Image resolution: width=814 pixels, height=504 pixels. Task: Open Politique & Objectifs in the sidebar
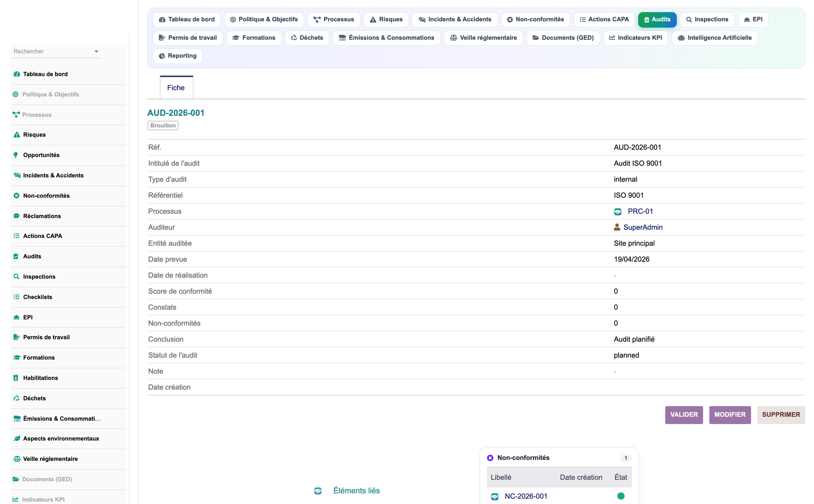click(x=51, y=95)
